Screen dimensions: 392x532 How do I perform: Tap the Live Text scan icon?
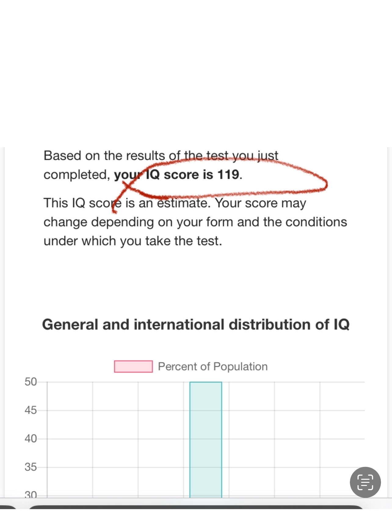click(365, 482)
